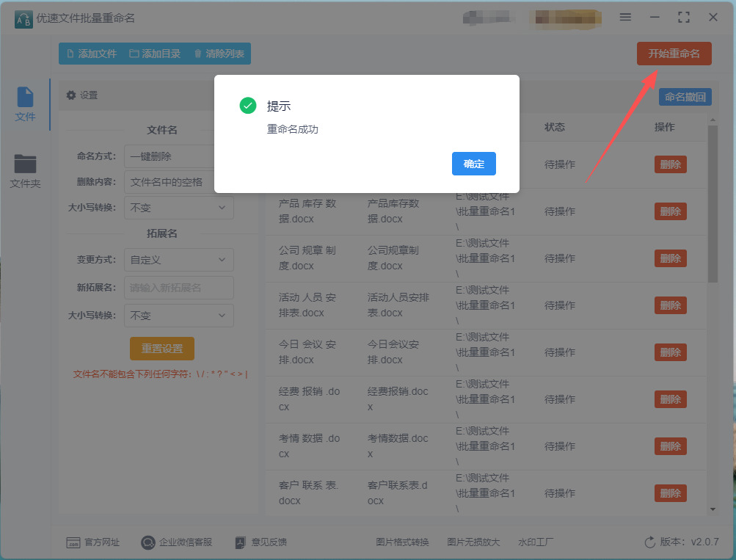This screenshot has height=560, width=736.
Task: Open 企业微信客服 support link
Action: coord(177,542)
